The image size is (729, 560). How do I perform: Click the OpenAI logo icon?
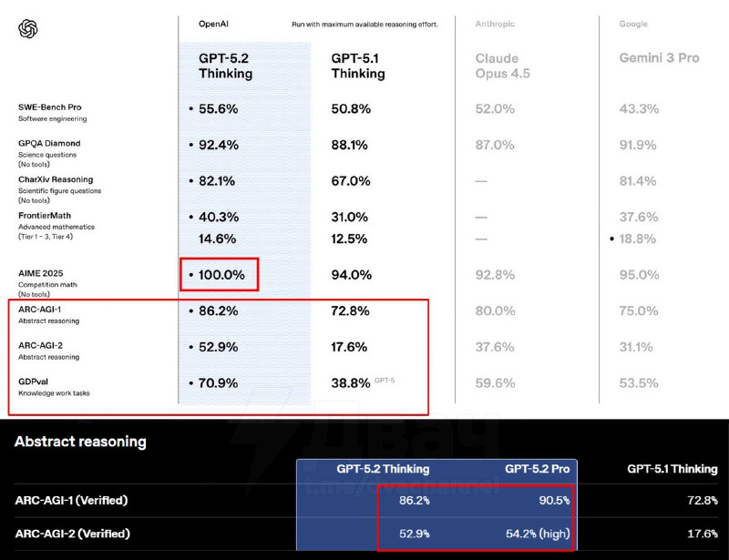(28, 29)
